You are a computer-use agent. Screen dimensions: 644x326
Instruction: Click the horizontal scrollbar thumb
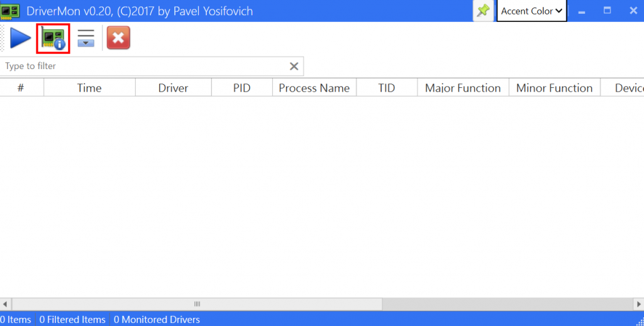[197, 304]
